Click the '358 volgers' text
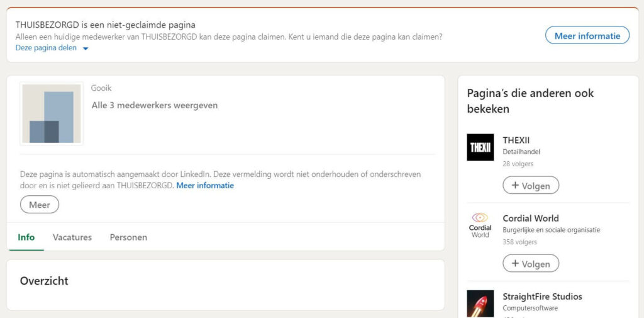644x318 pixels. (519, 242)
